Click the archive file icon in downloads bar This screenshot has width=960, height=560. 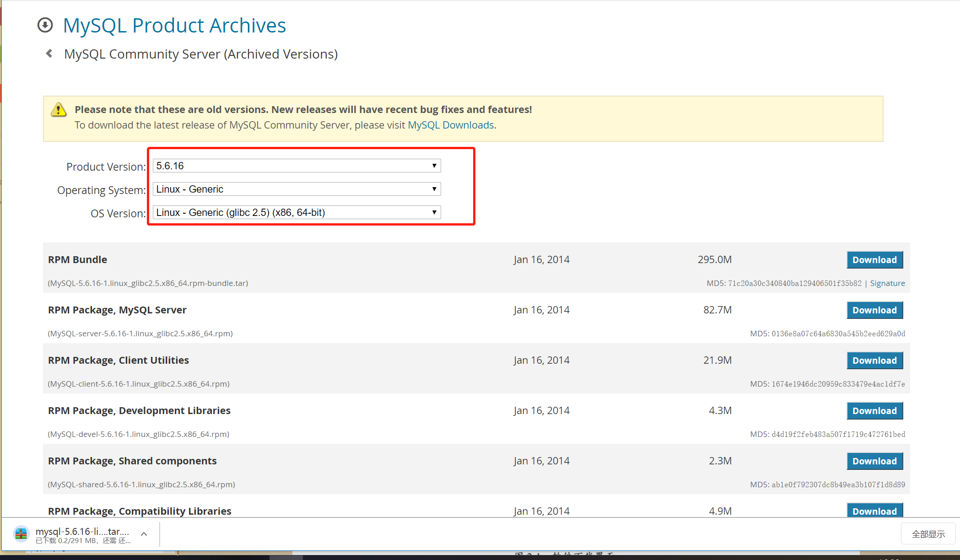coord(21,534)
